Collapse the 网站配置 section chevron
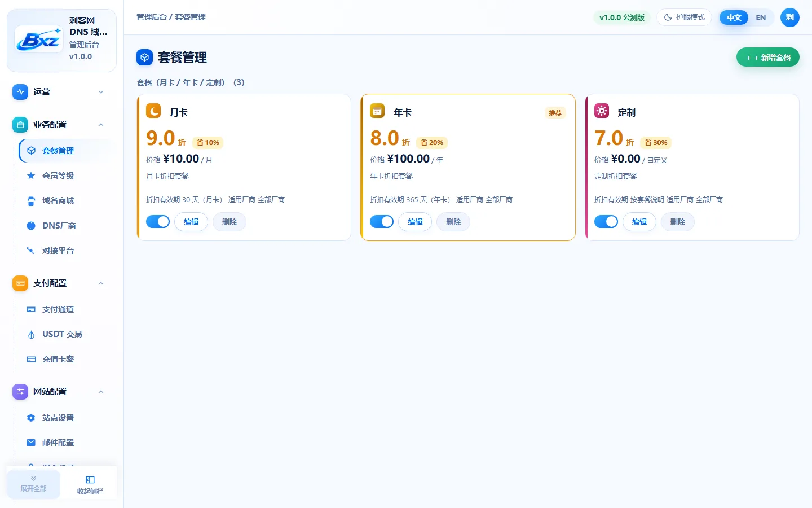The image size is (812, 508). point(101,392)
